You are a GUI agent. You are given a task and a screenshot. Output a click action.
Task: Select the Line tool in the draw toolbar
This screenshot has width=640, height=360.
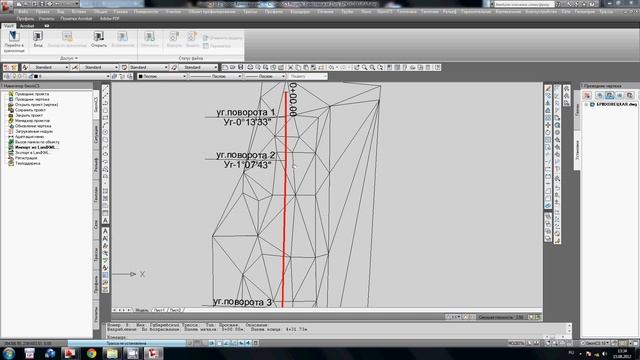coord(105,88)
